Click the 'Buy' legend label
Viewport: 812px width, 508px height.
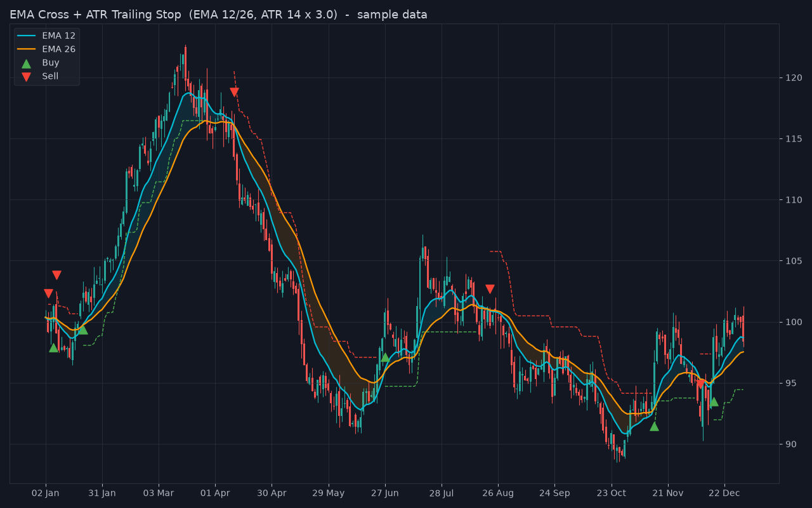[51, 63]
